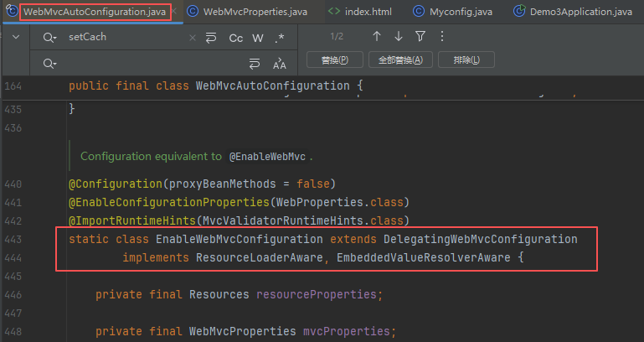The image size is (644, 342).
Task: Click the WebMvcAutoConfiguration.java file icon
Action: coord(12,11)
